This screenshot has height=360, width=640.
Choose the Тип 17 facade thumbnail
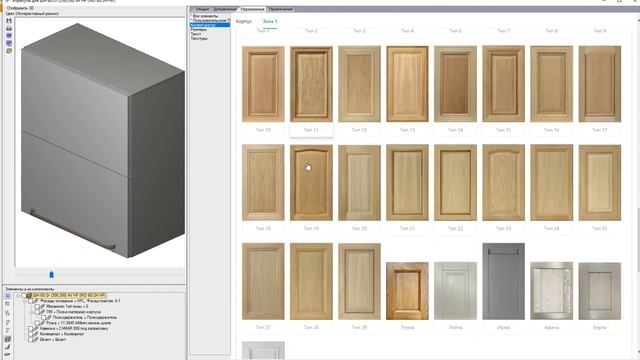600,84
